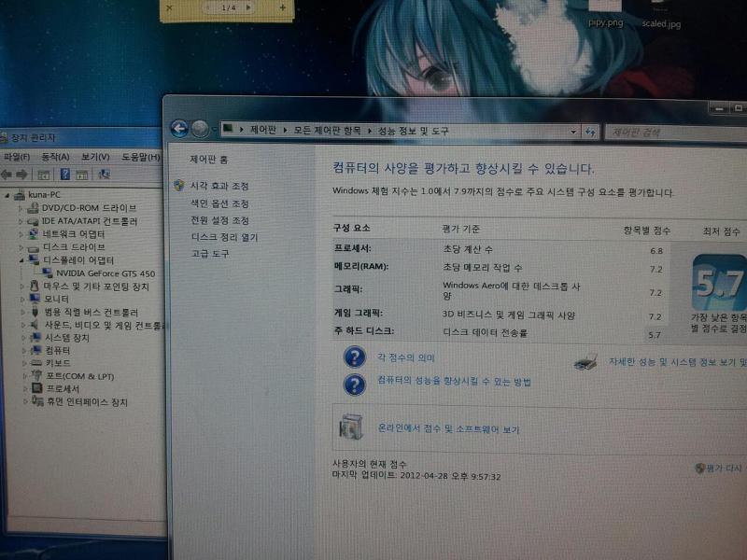747x560 pixels.
Task: Refresh the Control Panel address bar
Action: pos(590,132)
